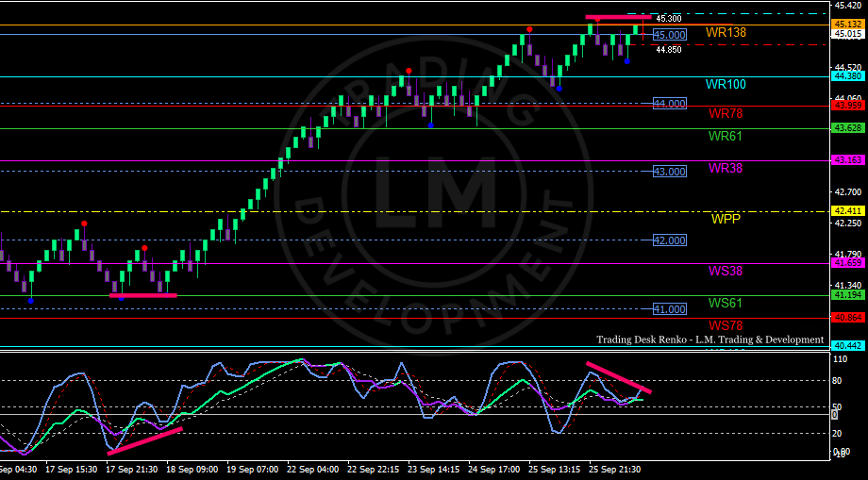Select the yellow 42.411 pivot price tag

pyautogui.click(x=845, y=211)
